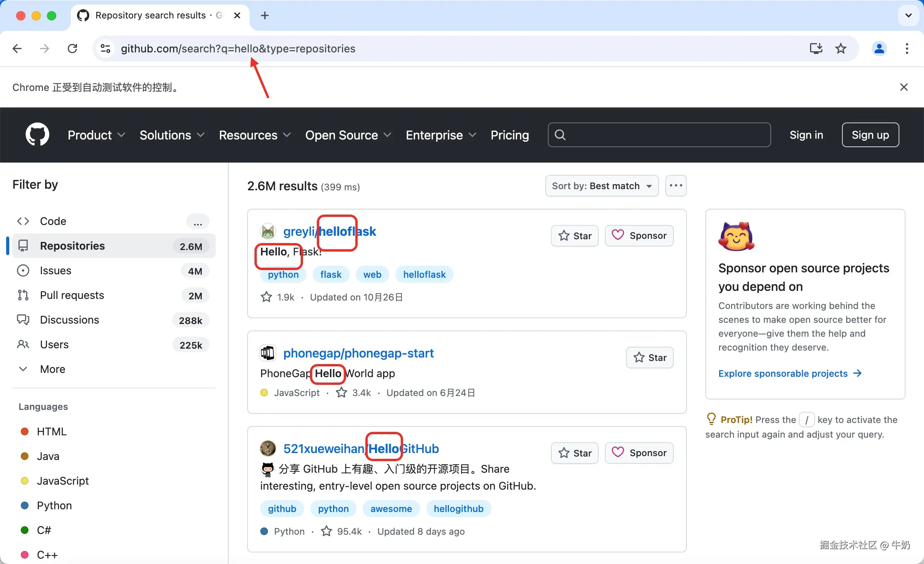Filter by Python language color dot

pos(25,505)
